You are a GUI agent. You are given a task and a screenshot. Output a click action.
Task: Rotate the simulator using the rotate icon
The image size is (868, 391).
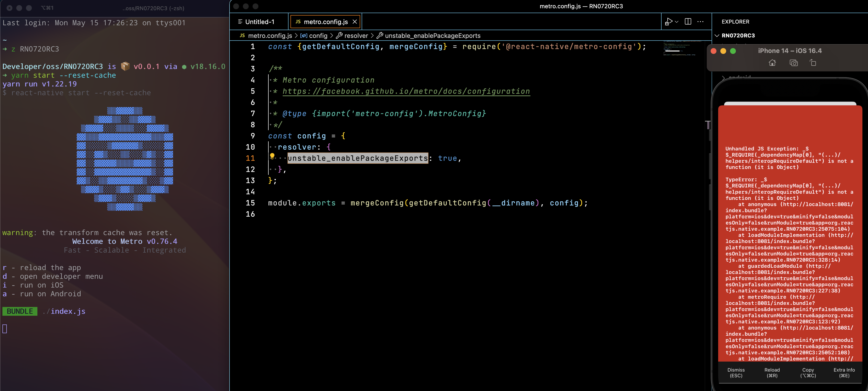point(813,63)
